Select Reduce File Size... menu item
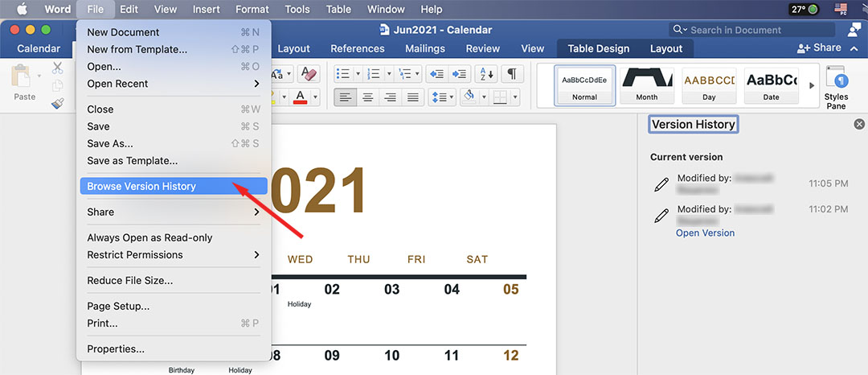 [x=174, y=280]
